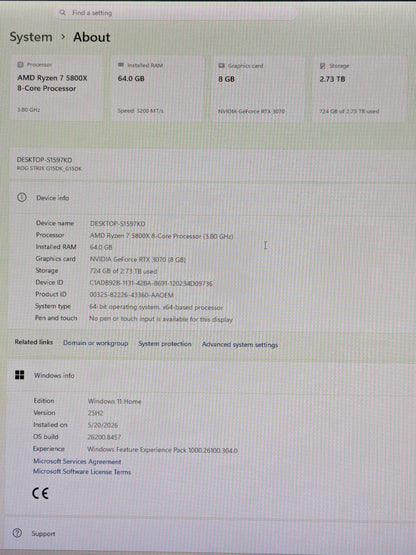Collapse the Windows info section
This screenshot has height=555, width=416.
(x=211, y=376)
